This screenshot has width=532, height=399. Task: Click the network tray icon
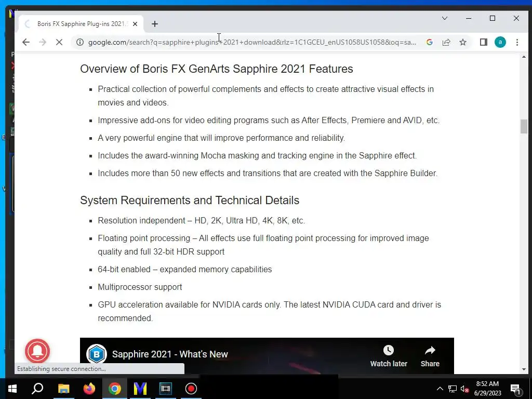453,389
